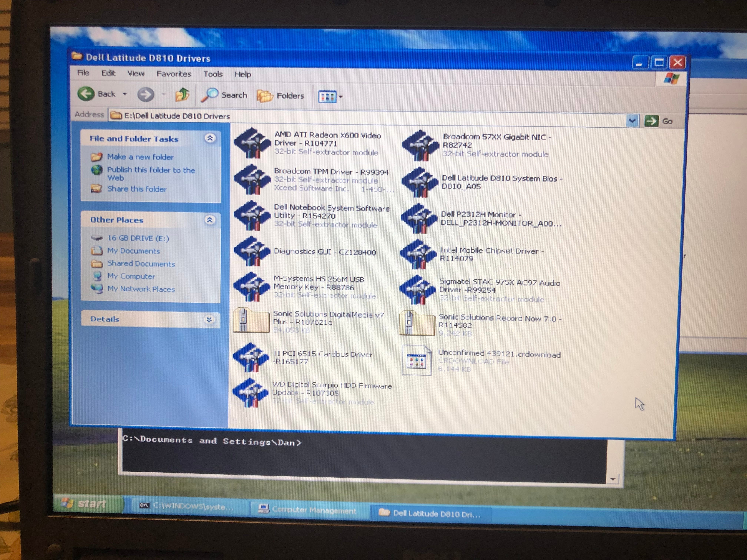Screen dimensions: 747x560
Task: Expand the Details panel
Action: click(x=209, y=319)
